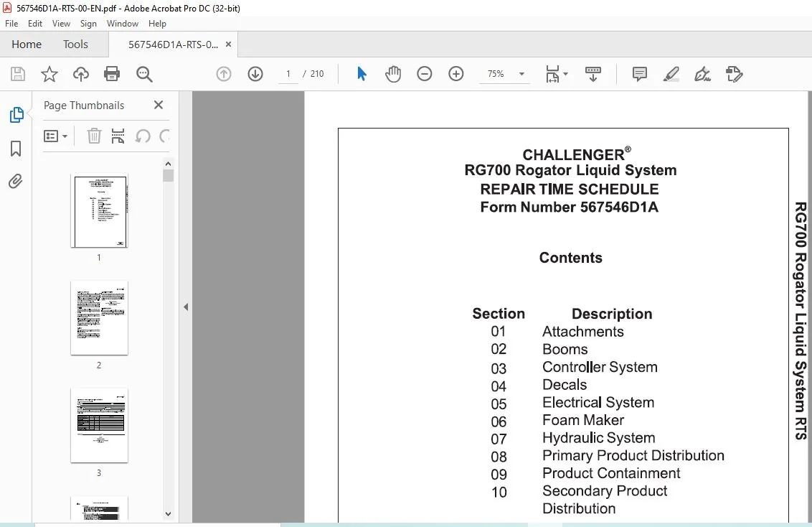Viewport: 812px width, 527px height.
Task: Zoom in with the plus icon
Action: (455, 74)
